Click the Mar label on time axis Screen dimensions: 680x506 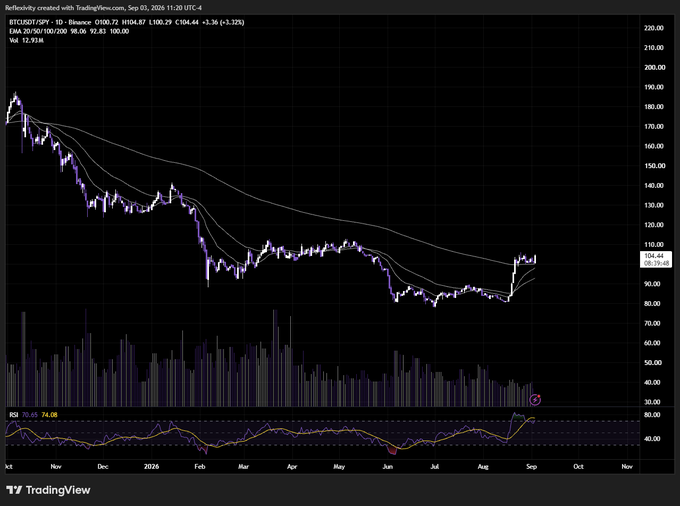tap(244, 467)
